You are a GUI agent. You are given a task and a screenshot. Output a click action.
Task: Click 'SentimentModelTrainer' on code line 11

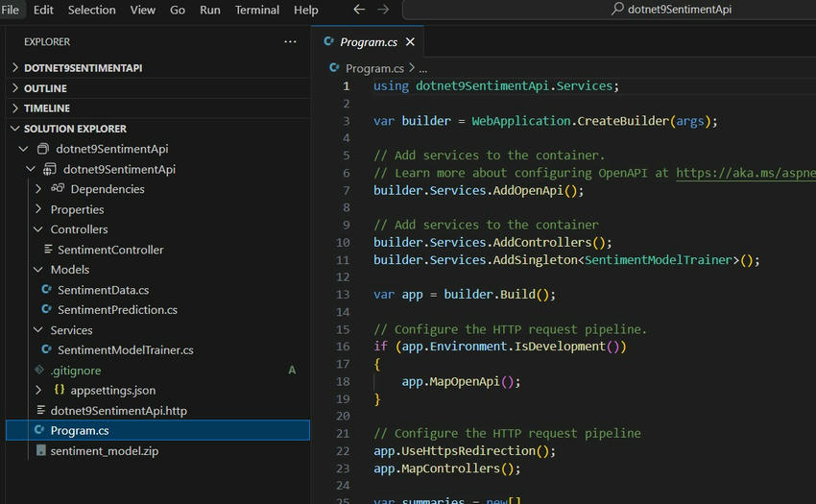pos(659,260)
